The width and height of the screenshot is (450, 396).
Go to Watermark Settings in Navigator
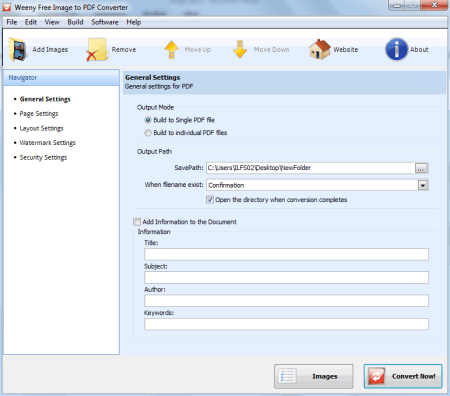pyautogui.click(x=47, y=143)
